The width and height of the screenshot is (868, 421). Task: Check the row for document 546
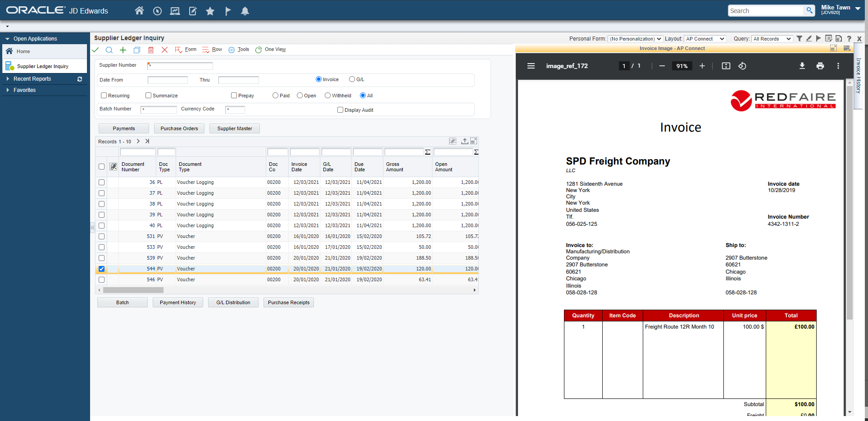[101, 279]
